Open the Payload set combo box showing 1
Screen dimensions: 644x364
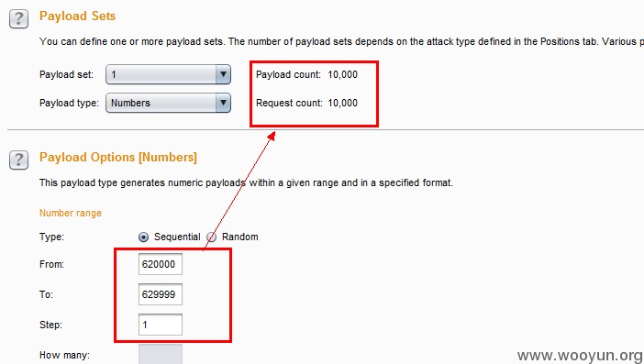click(168, 74)
